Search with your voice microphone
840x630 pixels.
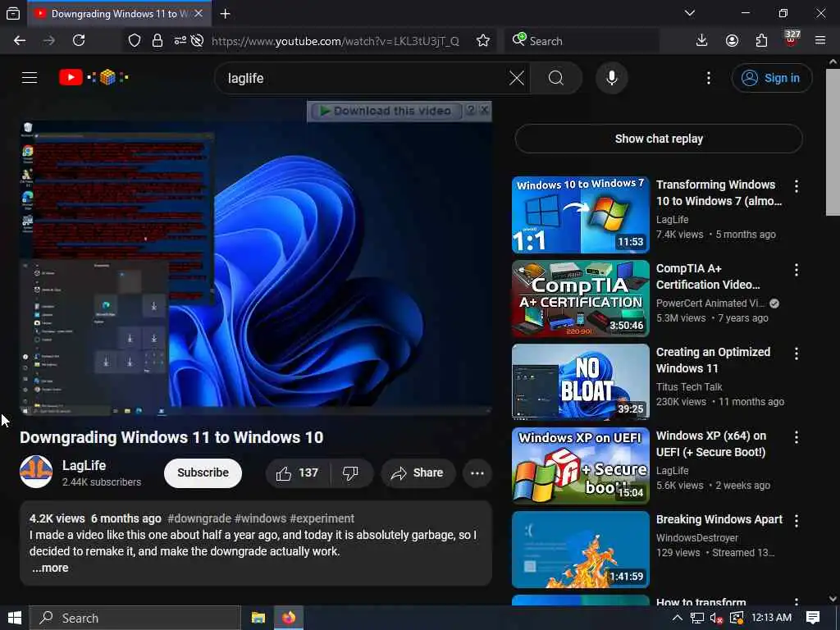tap(611, 78)
